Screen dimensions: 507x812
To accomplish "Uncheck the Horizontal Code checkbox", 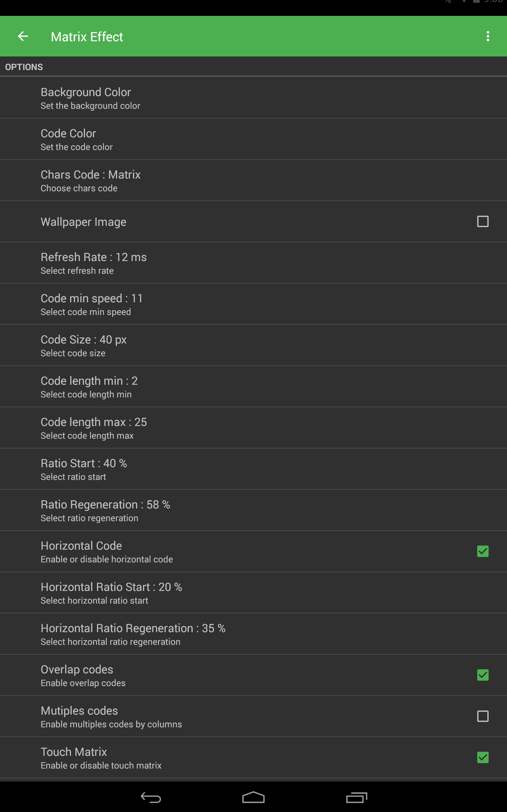I will tap(483, 551).
